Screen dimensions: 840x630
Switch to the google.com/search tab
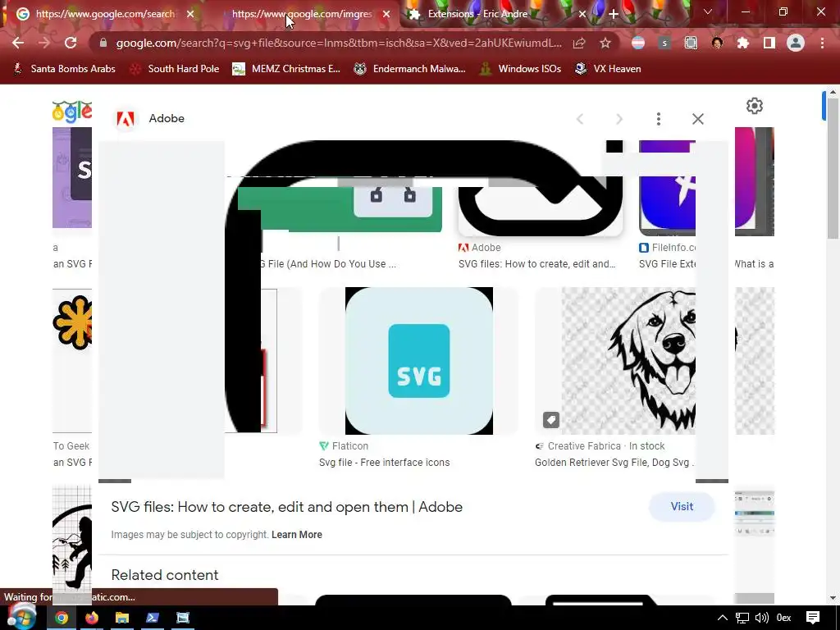click(x=104, y=15)
